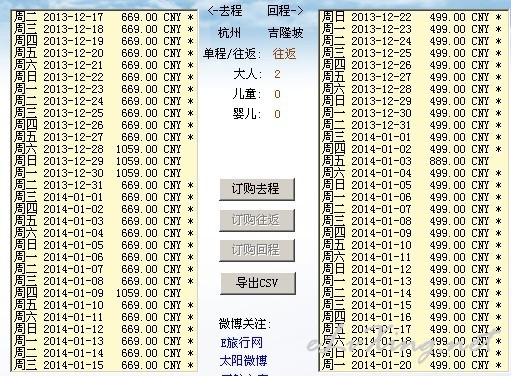Select outbound row 2014-01-07 at 669.00 CNY
Image resolution: width=511 pixels, height=376 pixels.
(x=104, y=269)
